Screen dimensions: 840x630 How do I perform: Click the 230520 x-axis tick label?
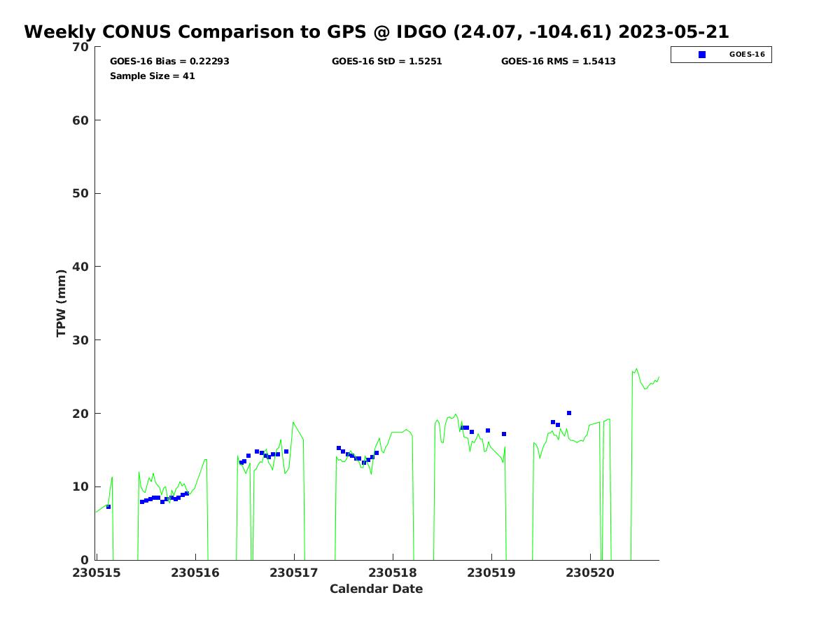tap(589, 573)
